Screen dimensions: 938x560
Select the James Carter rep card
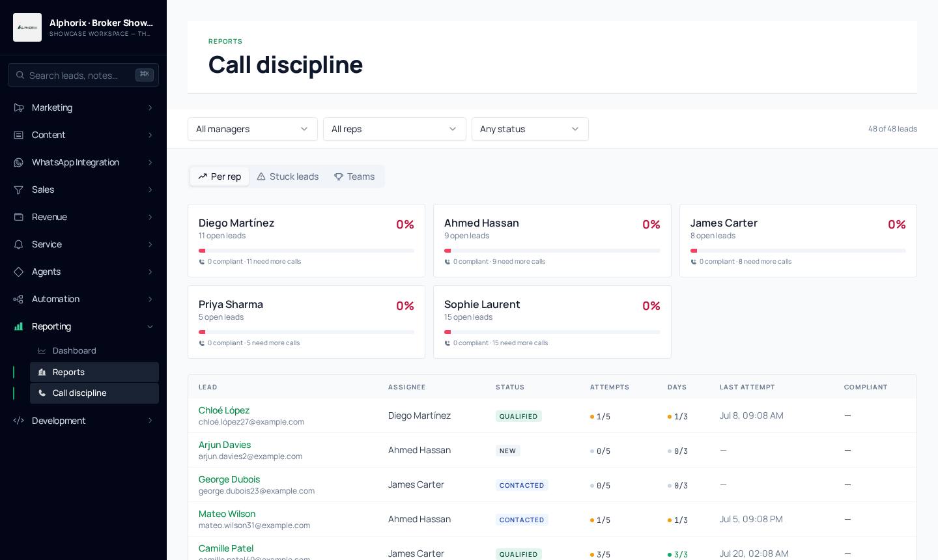click(x=798, y=241)
